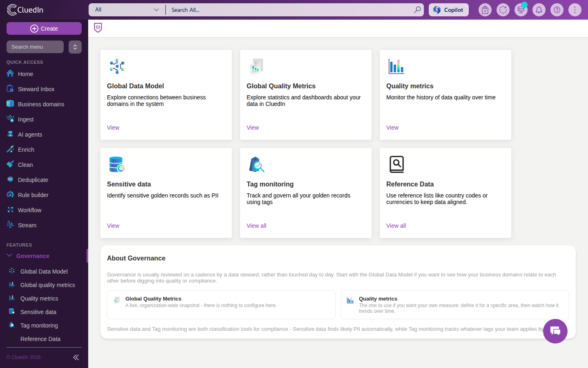Click the purple Create button
The image size is (588, 368).
(44, 29)
